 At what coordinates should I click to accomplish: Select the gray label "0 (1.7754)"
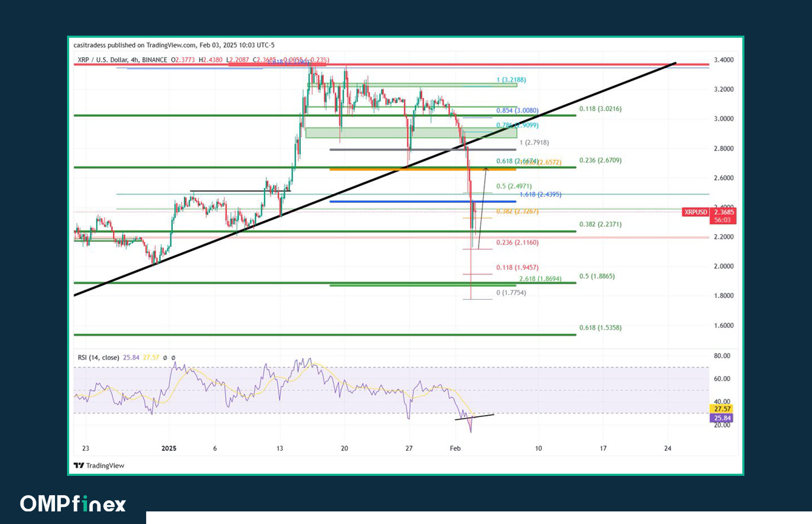click(x=511, y=293)
